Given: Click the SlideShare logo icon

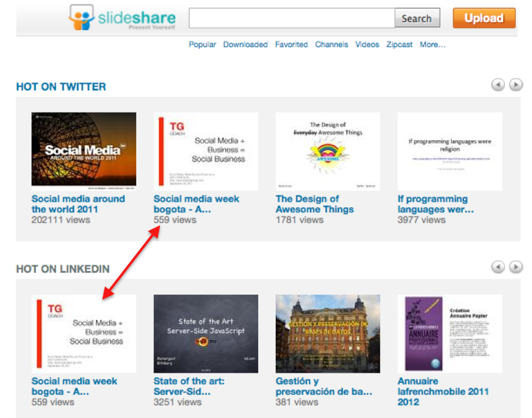Looking at the screenshot, I should (81, 18).
